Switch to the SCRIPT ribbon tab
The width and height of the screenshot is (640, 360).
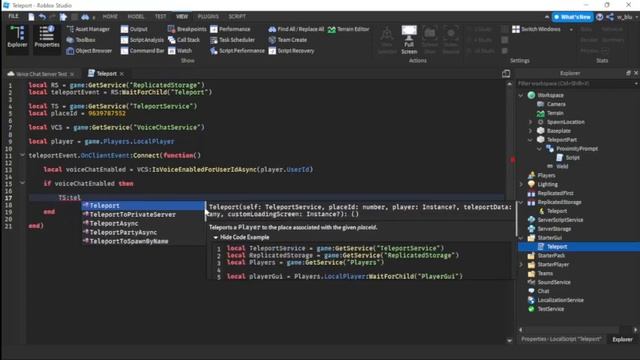point(237,16)
